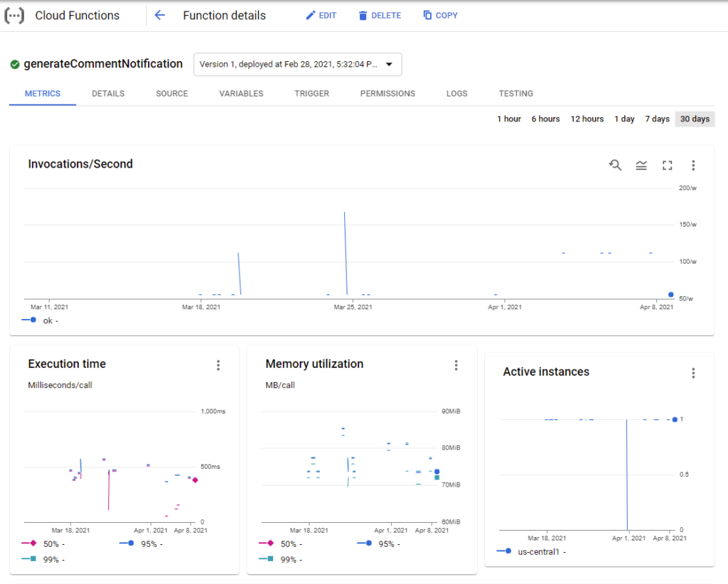Viewport: 728px width, 584px height.
Task: Click the latest data point in Active instances chart
Action: (x=675, y=419)
